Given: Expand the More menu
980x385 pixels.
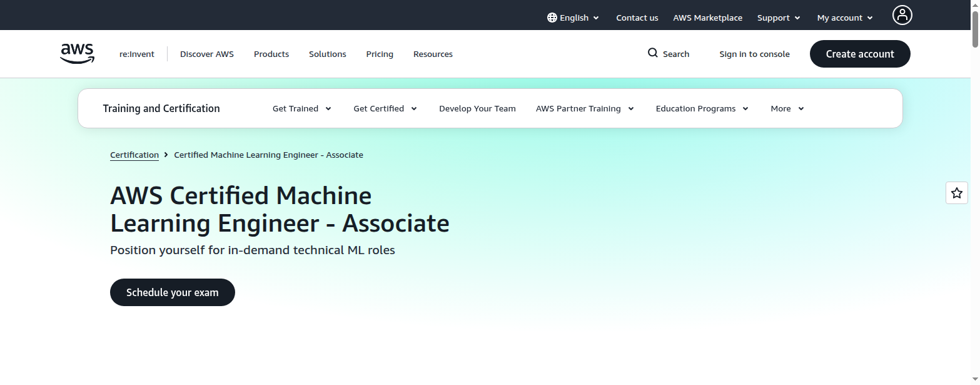Looking at the screenshot, I should pyautogui.click(x=787, y=108).
